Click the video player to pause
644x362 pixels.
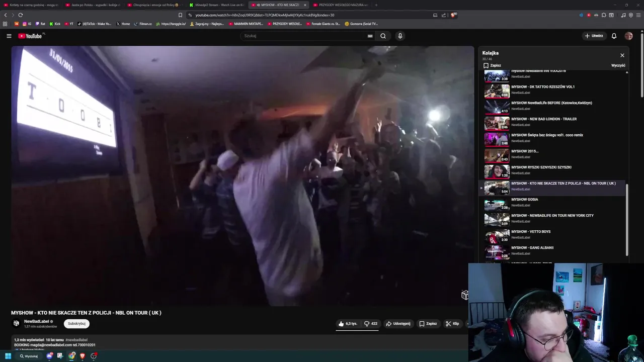click(x=243, y=176)
